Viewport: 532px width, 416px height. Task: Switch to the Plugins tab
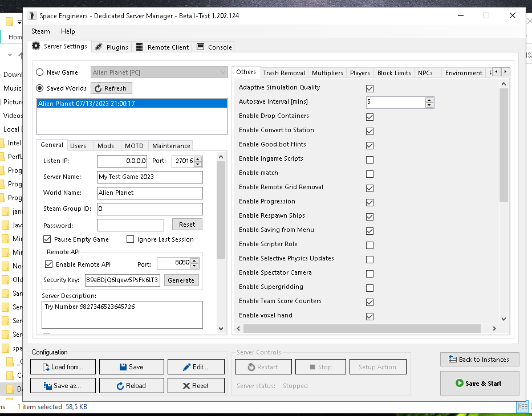click(112, 47)
